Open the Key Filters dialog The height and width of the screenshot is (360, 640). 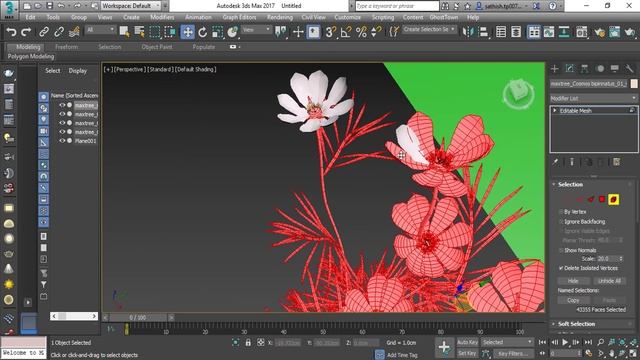coord(513,353)
